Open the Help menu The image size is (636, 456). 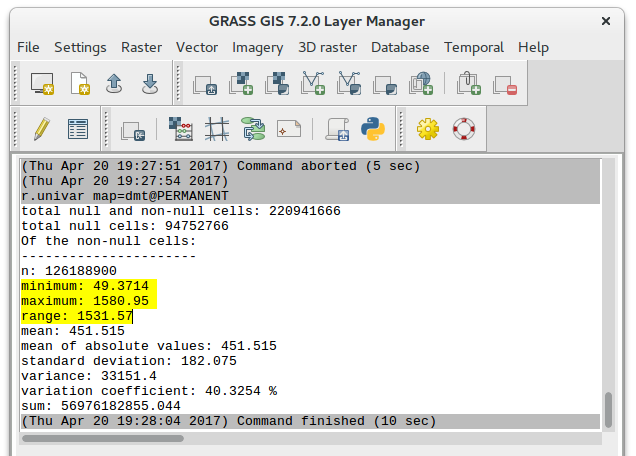533,47
